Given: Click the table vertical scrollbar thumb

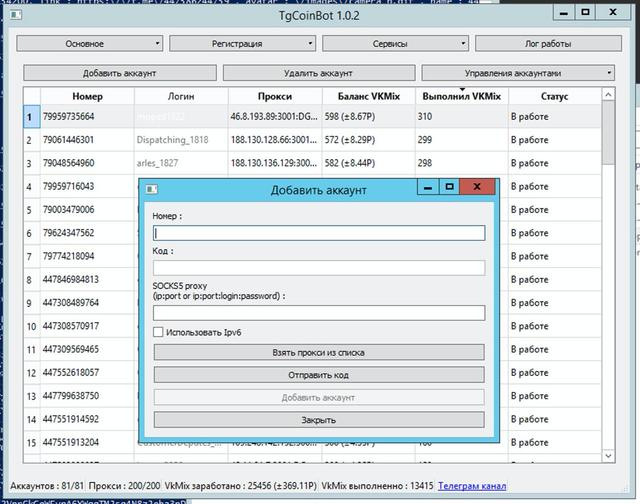Looking at the screenshot, I should (x=608, y=133).
